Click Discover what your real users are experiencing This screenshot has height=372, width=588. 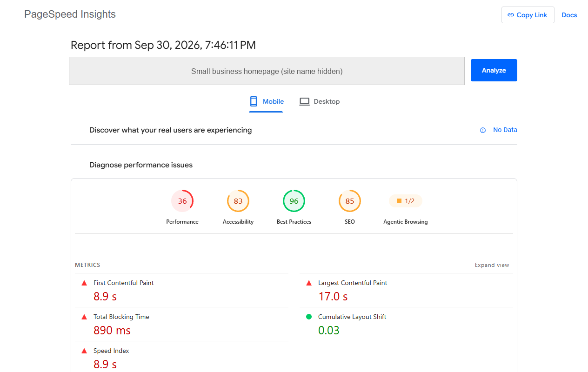[x=171, y=130]
